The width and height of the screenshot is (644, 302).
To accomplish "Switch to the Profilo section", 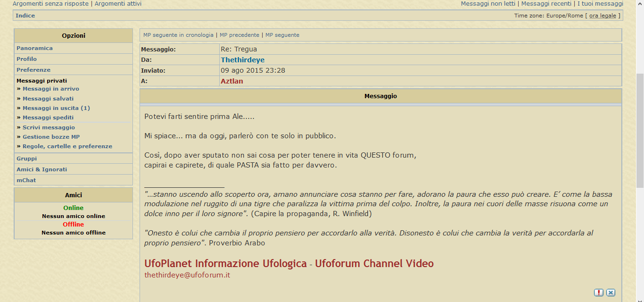I will (26, 59).
